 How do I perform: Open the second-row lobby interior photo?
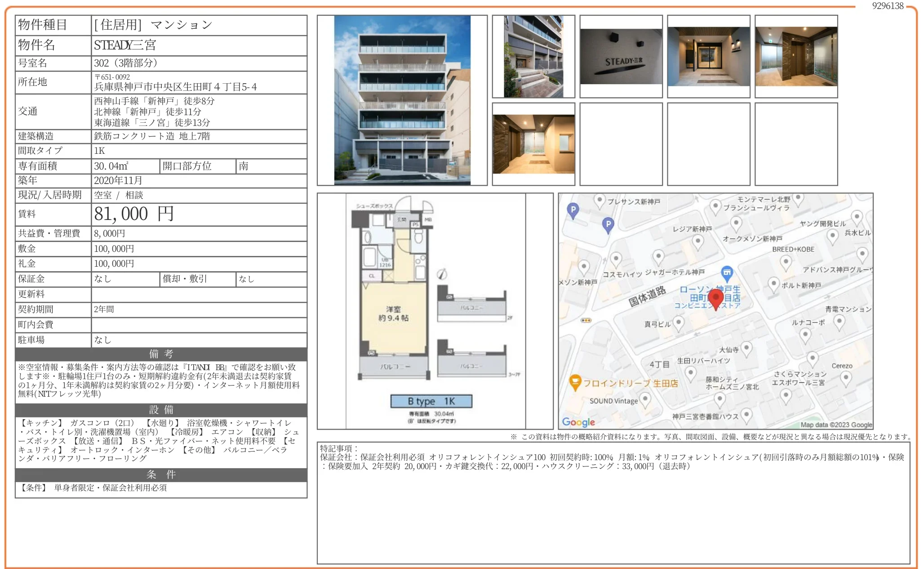pyautogui.click(x=533, y=144)
